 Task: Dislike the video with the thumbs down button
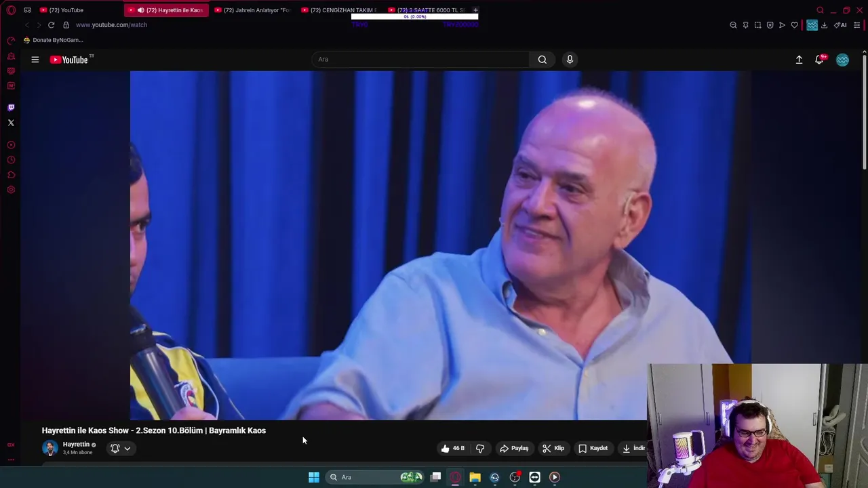tap(480, 448)
